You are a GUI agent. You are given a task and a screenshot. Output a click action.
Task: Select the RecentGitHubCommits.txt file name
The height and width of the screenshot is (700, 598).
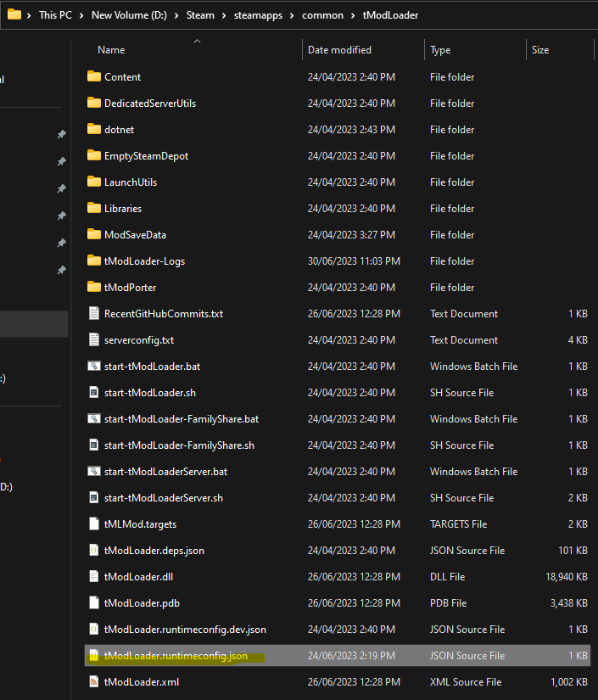(164, 313)
